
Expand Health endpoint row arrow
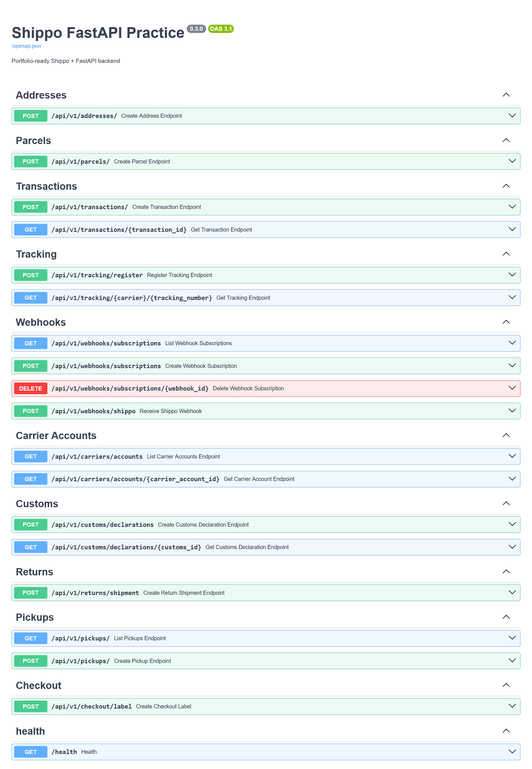[x=512, y=752]
